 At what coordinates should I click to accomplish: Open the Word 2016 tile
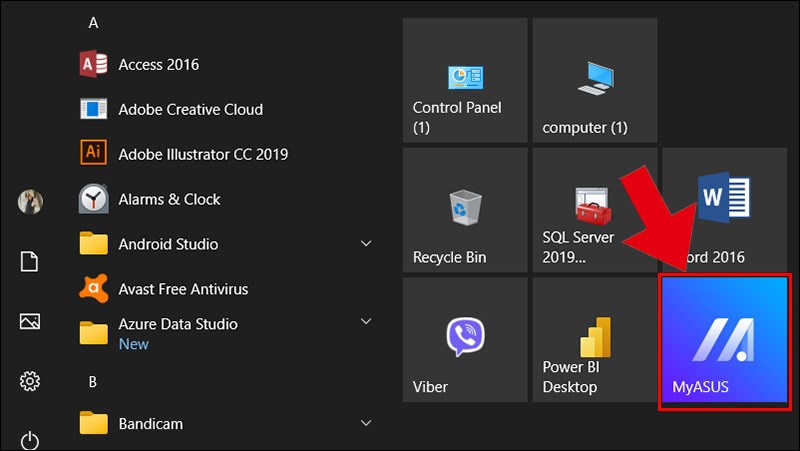(724, 210)
